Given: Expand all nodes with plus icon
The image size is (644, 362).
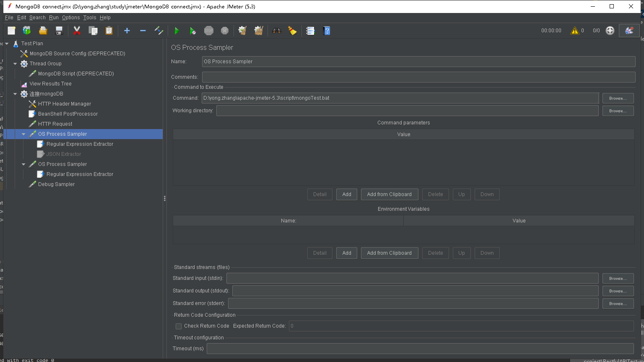Looking at the screenshot, I should [x=127, y=31].
